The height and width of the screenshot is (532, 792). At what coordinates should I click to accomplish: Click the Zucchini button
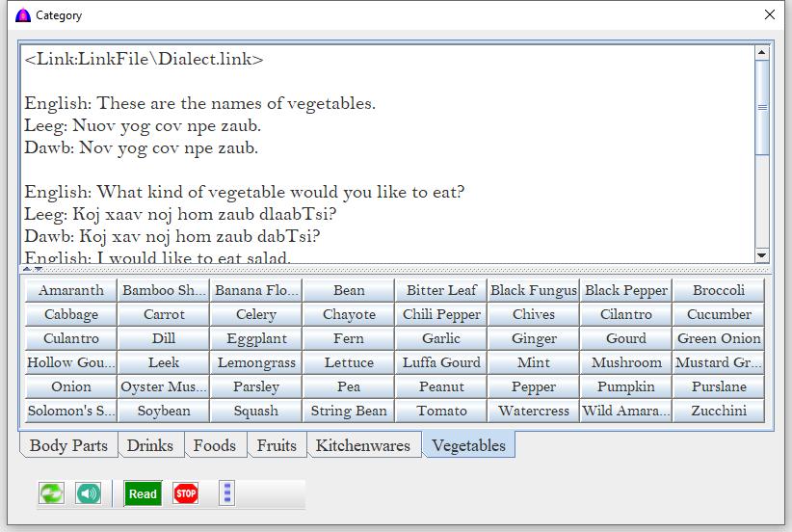(x=719, y=411)
